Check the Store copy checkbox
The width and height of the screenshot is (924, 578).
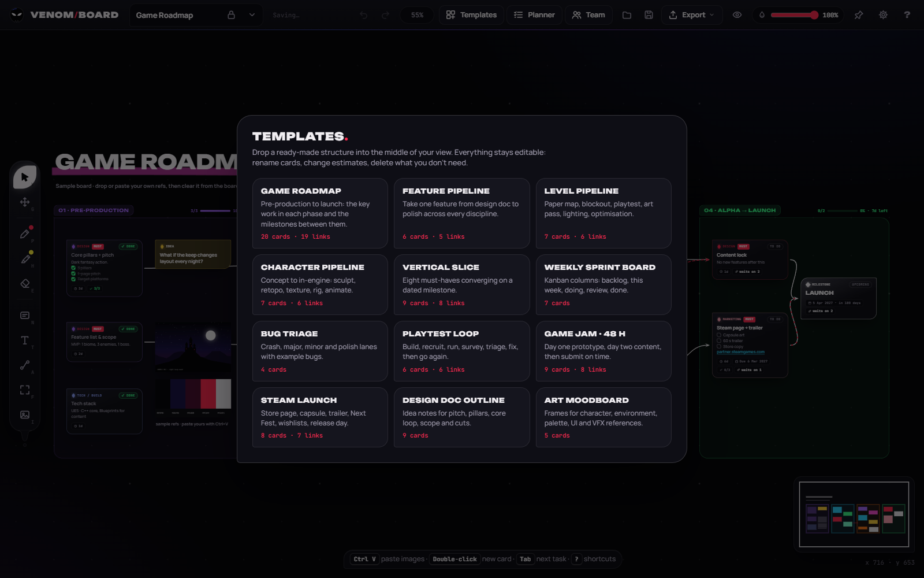pyautogui.click(x=719, y=346)
